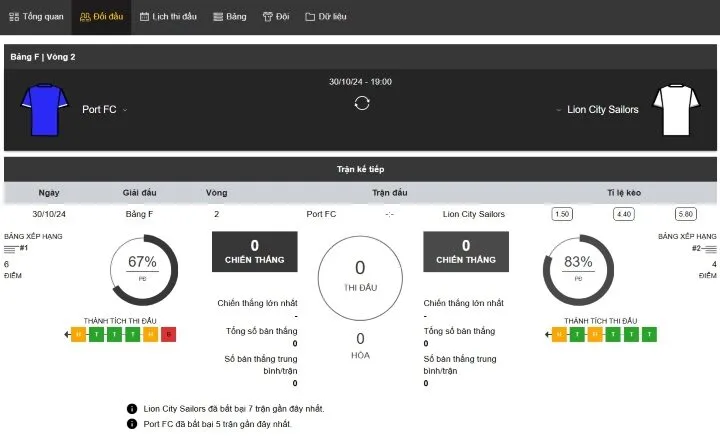Open the Bảng standings tab

[x=230, y=17]
